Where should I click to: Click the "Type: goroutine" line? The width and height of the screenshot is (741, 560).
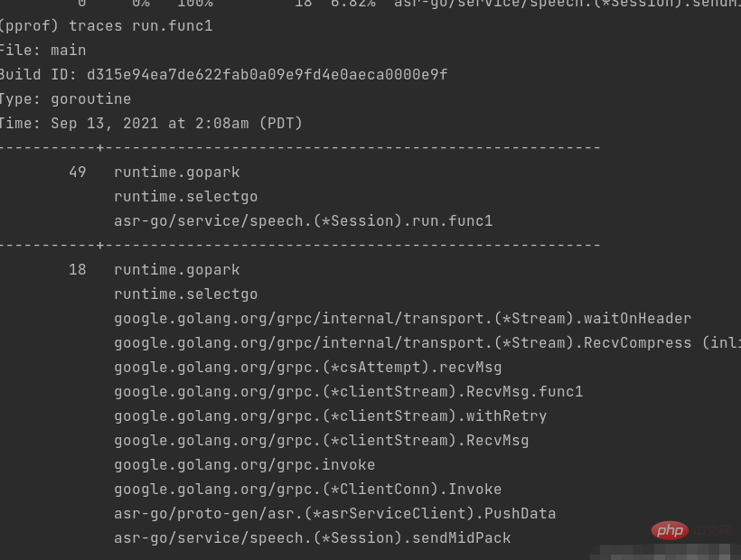(64, 98)
